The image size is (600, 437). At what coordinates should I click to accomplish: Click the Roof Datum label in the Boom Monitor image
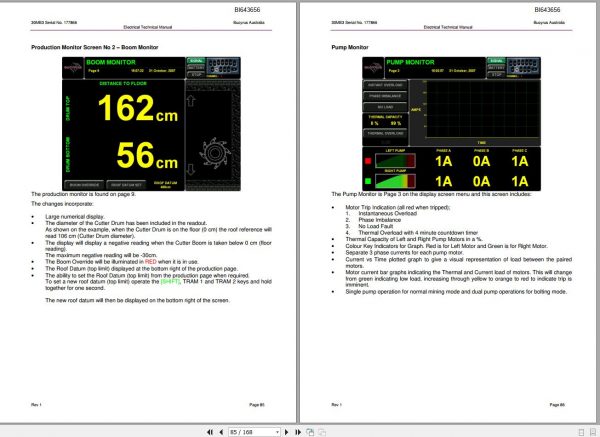click(166, 185)
